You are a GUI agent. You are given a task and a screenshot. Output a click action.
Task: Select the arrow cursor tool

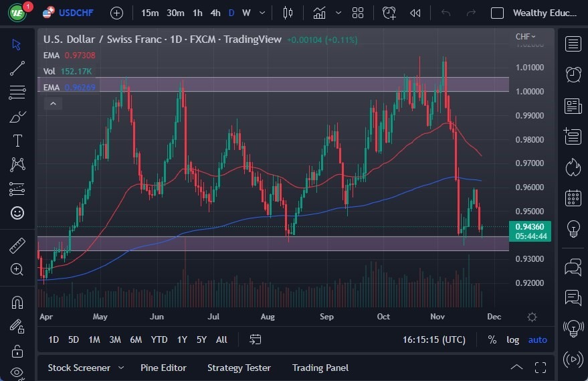point(17,44)
